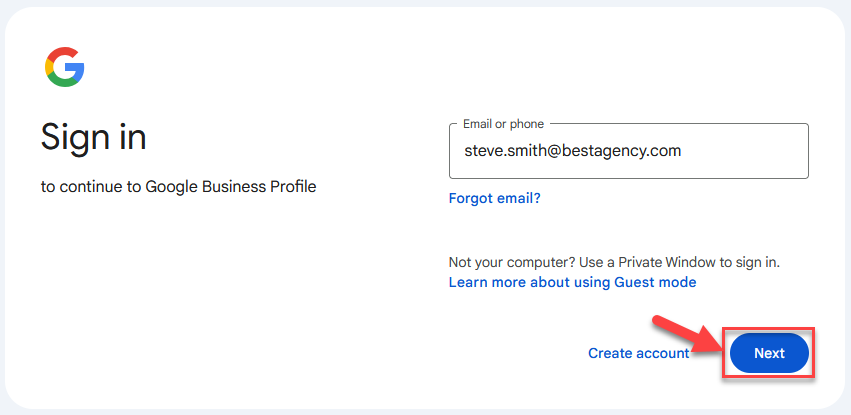
Task: Open the Forgot email? link
Action: (494, 198)
